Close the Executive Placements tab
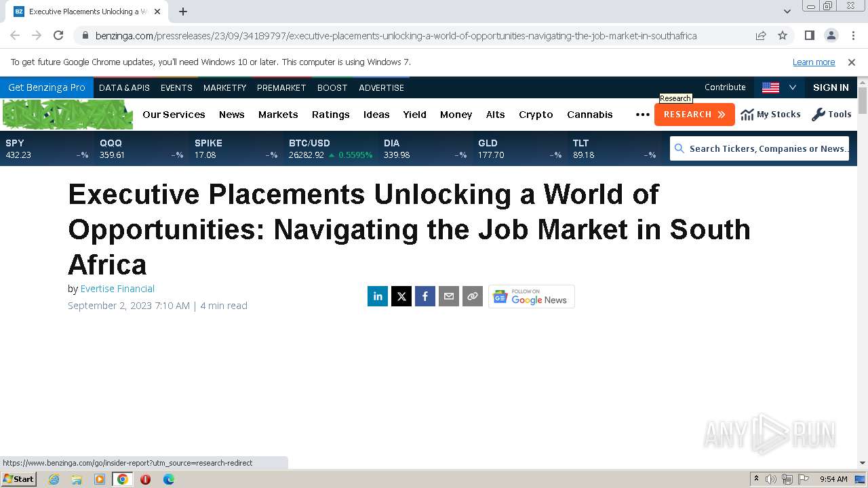868x488 pixels. tap(158, 12)
